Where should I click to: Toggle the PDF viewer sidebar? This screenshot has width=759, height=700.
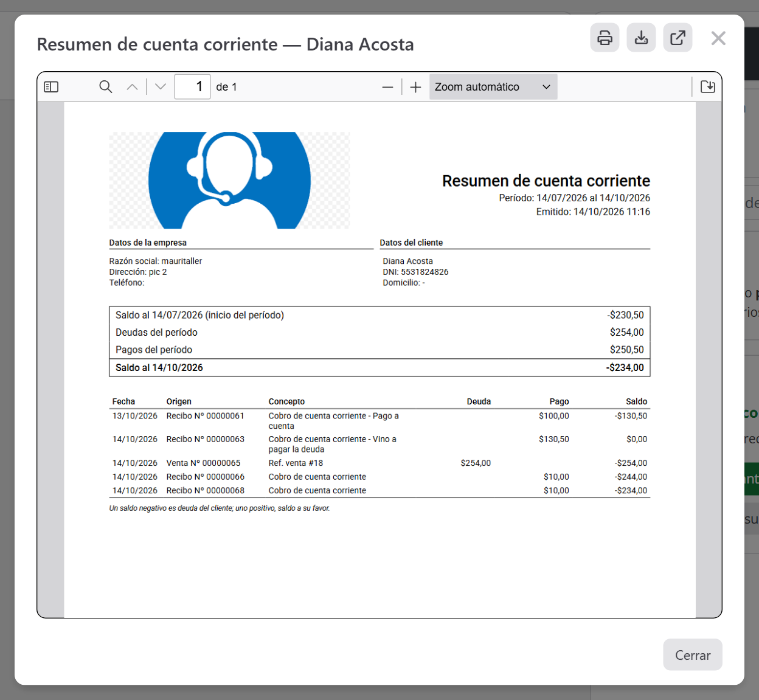click(x=51, y=87)
